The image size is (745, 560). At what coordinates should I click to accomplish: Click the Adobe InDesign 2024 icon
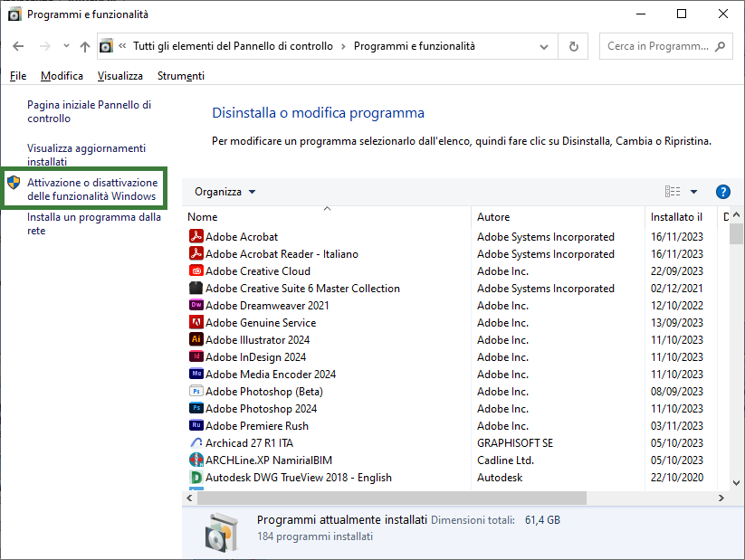[196, 356]
